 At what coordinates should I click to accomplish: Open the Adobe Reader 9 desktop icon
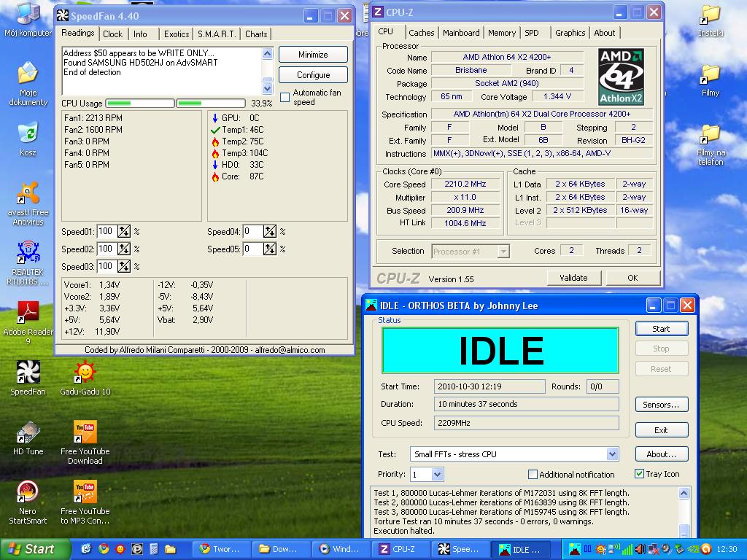point(28,313)
